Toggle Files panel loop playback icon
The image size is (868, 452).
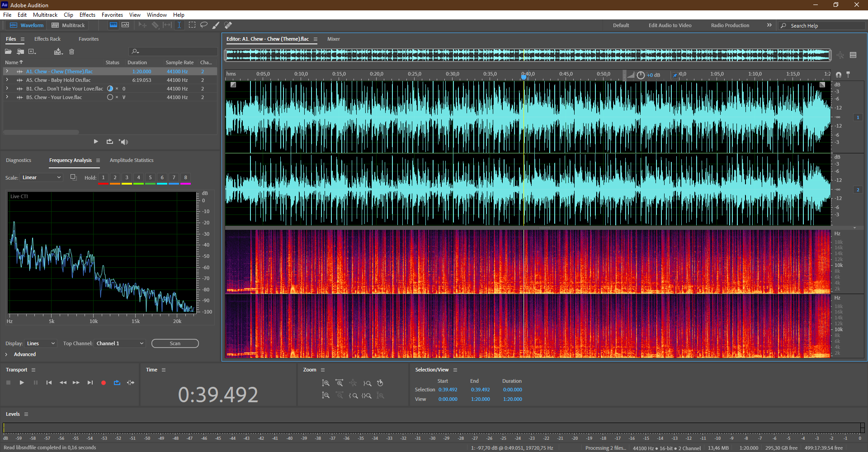pos(109,142)
